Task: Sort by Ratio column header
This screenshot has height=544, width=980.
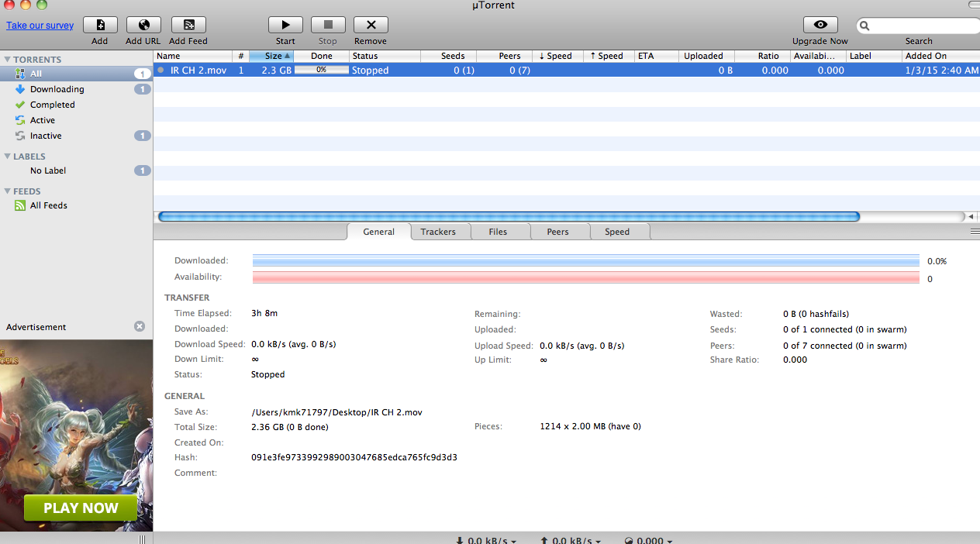Action: coord(763,56)
